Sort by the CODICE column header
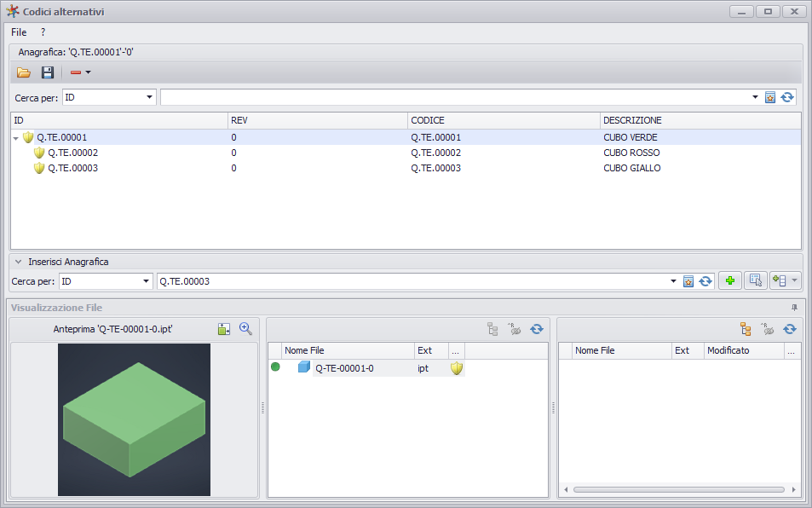812x508 pixels. pyautogui.click(x=504, y=120)
